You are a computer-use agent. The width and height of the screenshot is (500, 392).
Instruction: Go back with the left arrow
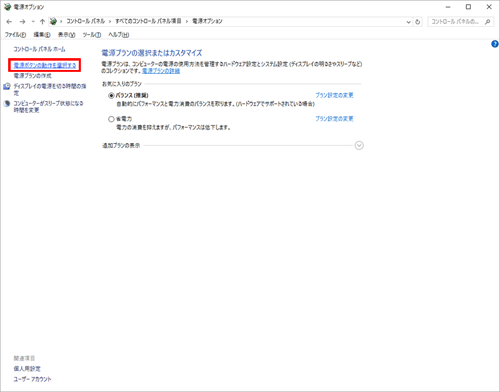pos(9,22)
